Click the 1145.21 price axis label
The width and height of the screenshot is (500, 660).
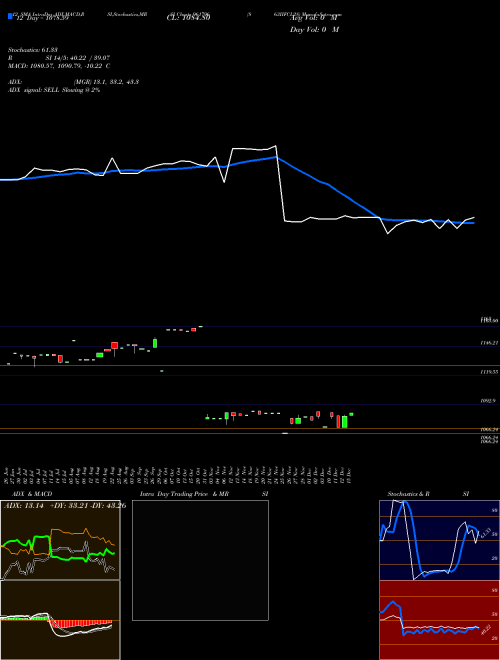489,343
